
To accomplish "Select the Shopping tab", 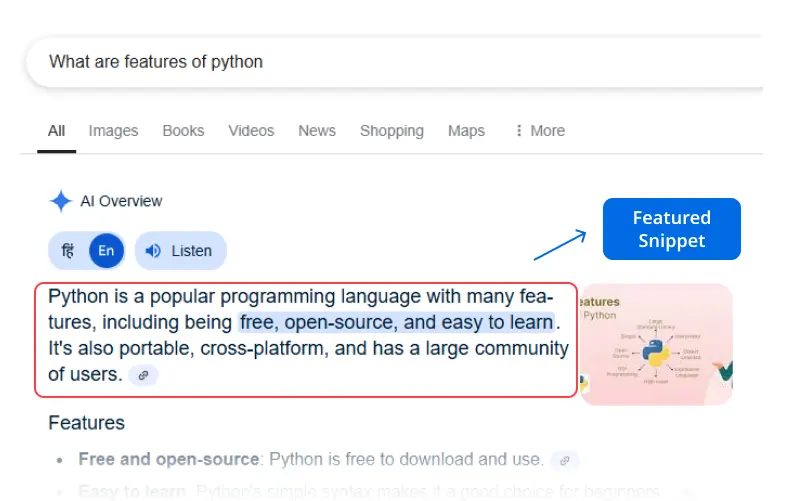I will click(392, 131).
